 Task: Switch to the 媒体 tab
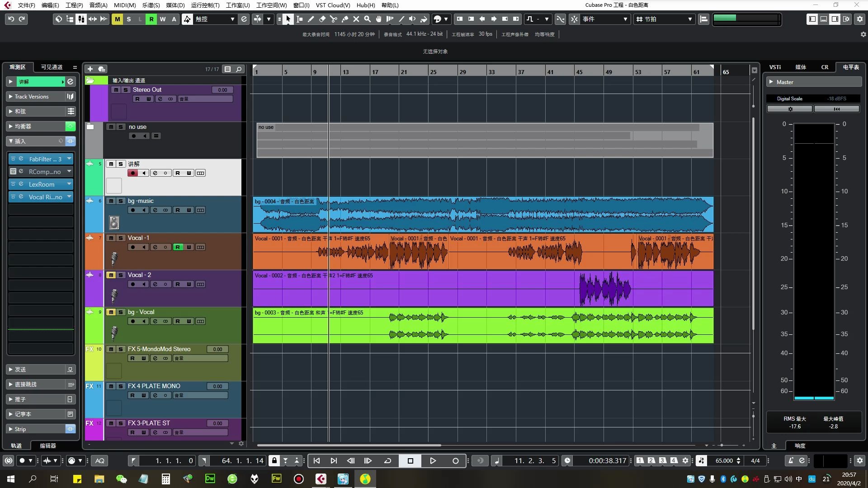[x=801, y=67]
